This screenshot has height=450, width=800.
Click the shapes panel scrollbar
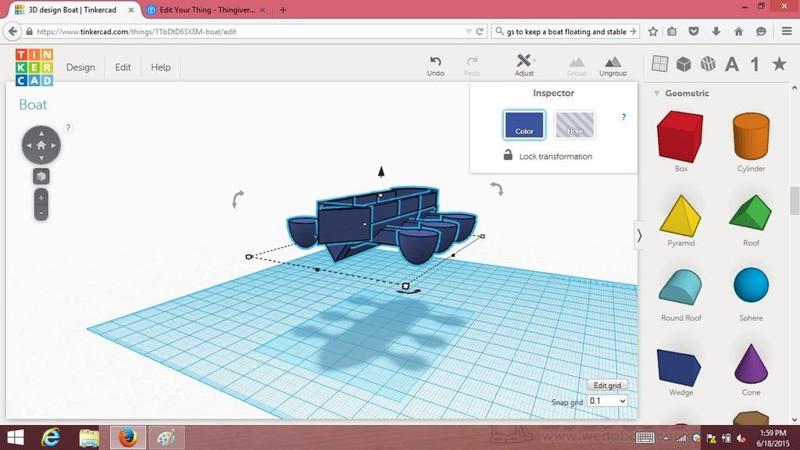pos(794,201)
